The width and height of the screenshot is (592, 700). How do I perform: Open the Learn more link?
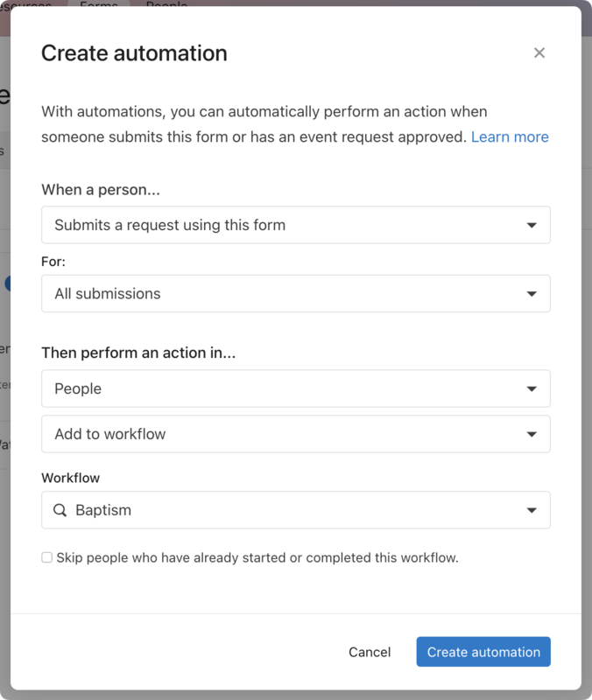click(x=510, y=136)
